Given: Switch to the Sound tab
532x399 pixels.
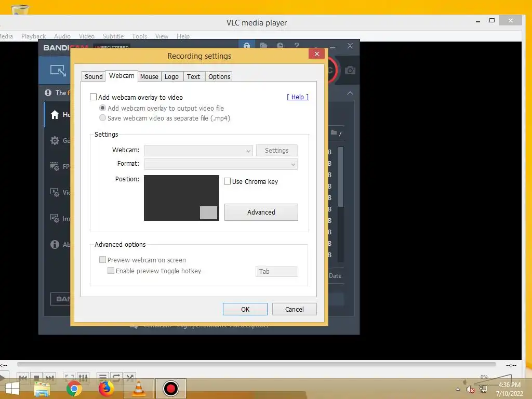Looking at the screenshot, I should [94, 77].
